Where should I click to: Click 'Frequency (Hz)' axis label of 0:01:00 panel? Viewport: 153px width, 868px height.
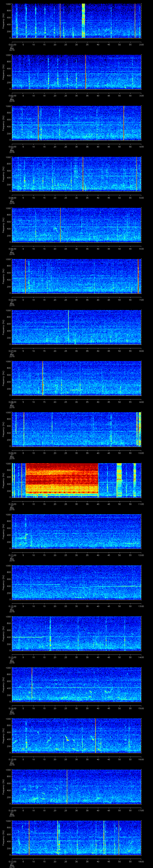tap(3, 21)
